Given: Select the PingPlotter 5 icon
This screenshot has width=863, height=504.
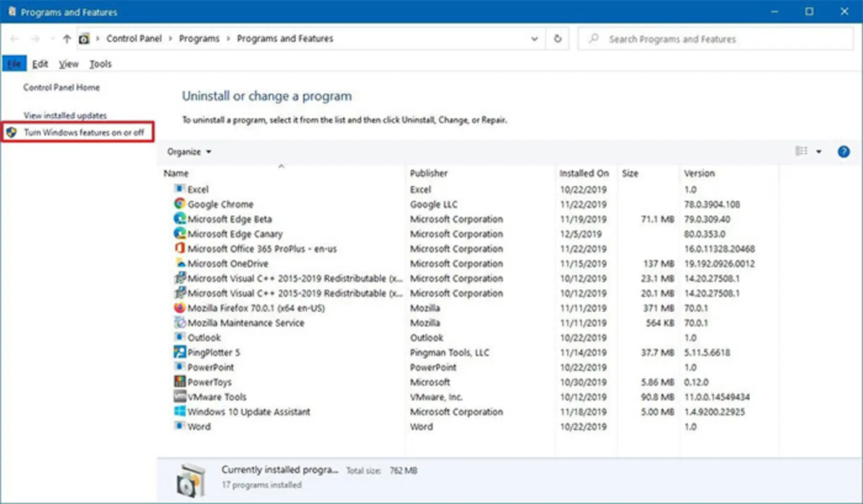Looking at the screenshot, I should [180, 352].
